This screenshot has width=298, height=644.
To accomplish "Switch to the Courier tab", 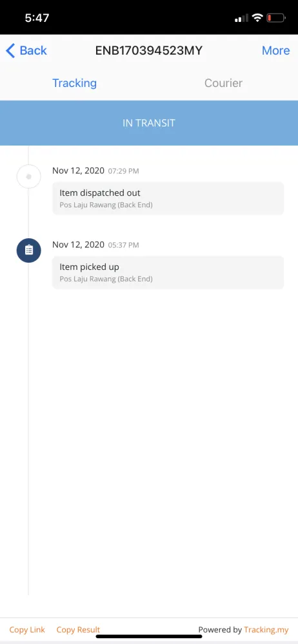I will click(x=223, y=83).
